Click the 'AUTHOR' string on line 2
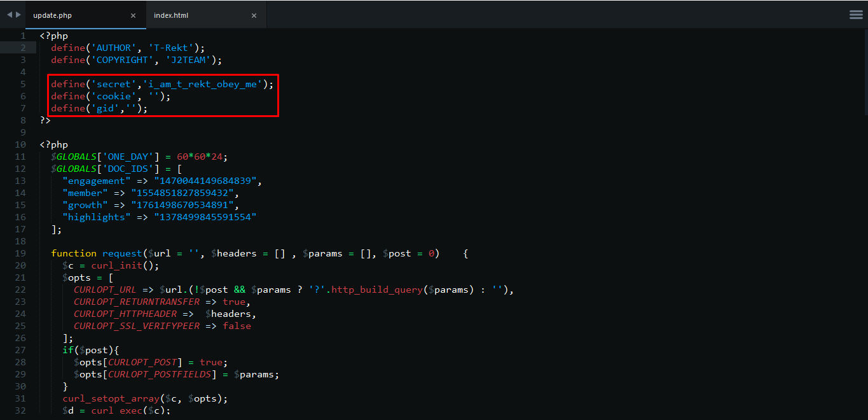 pyautogui.click(x=114, y=48)
